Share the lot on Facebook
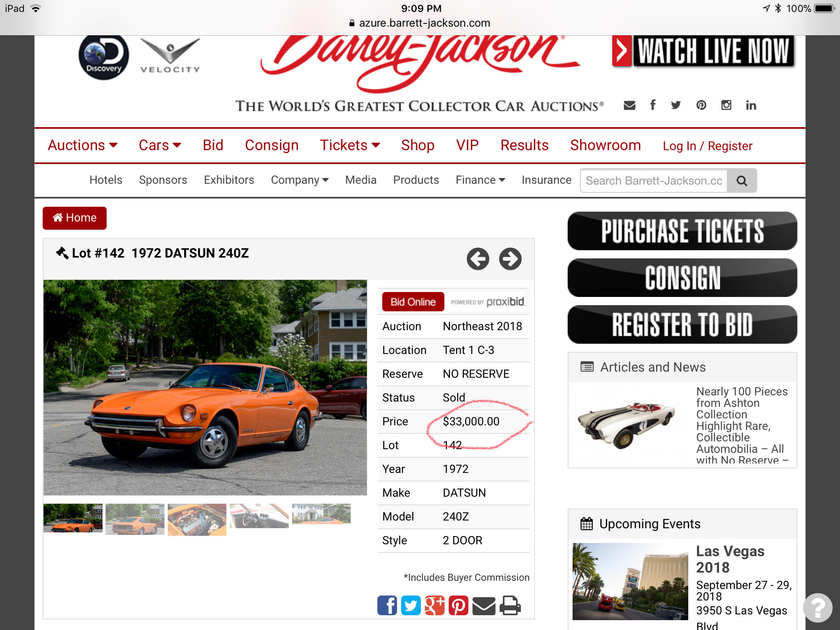Viewport: 840px width, 630px height. pyautogui.click(x=387, y=605)
